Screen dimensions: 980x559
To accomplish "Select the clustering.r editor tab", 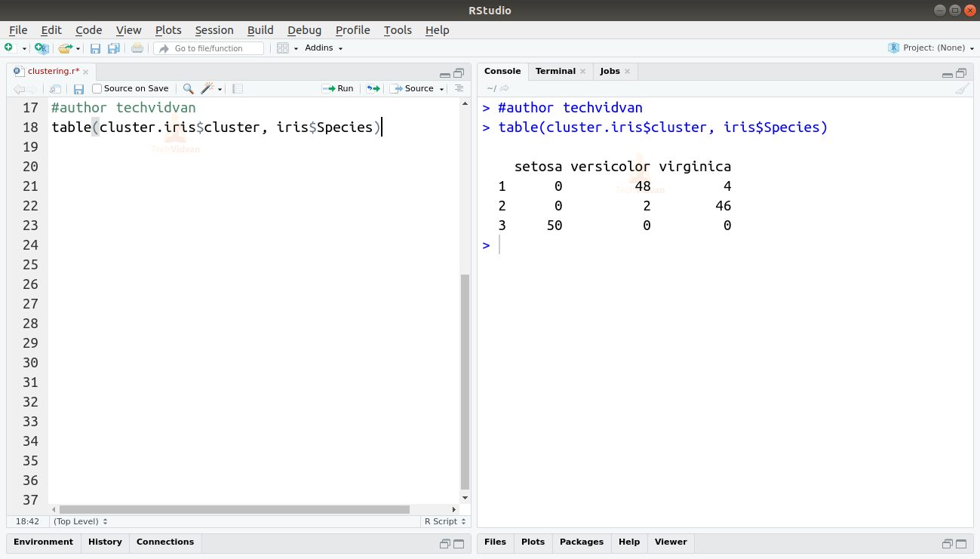I will pos(53,71).
